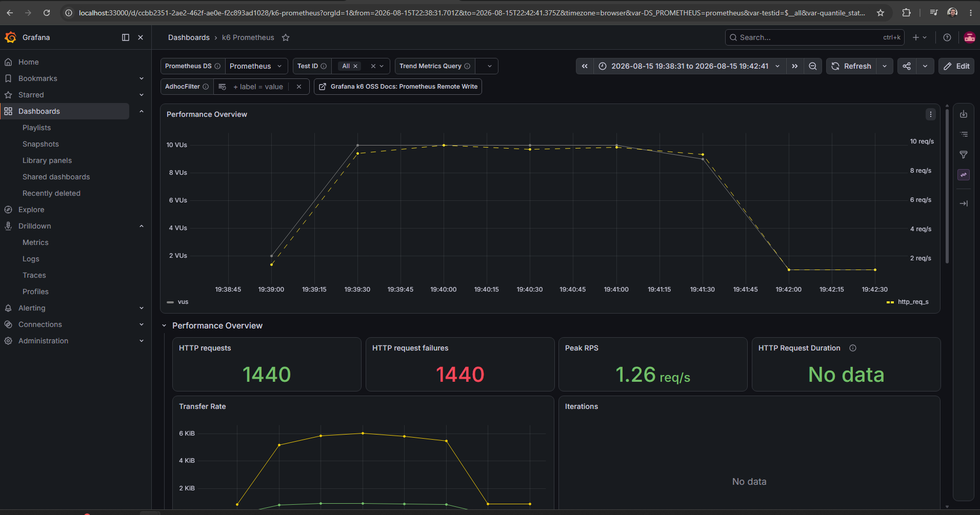Undock the sidebar menu icon
Screen dimensions: 980x515
[126, 37]
